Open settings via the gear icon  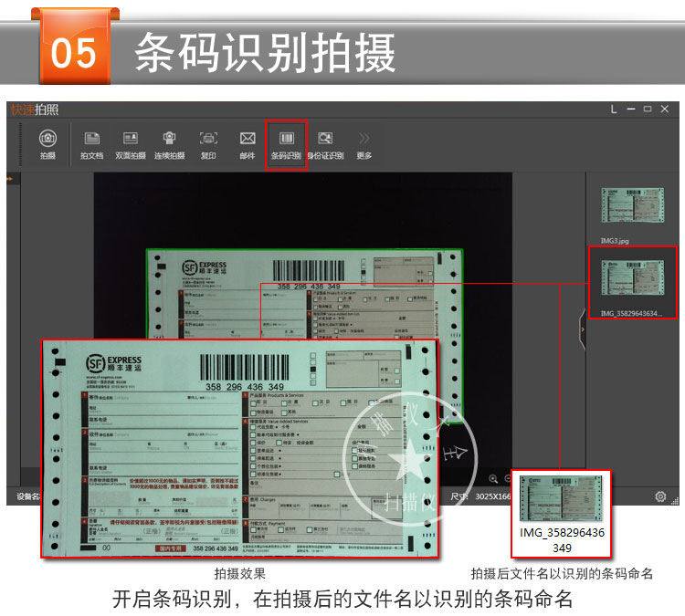tap(660, 496)
